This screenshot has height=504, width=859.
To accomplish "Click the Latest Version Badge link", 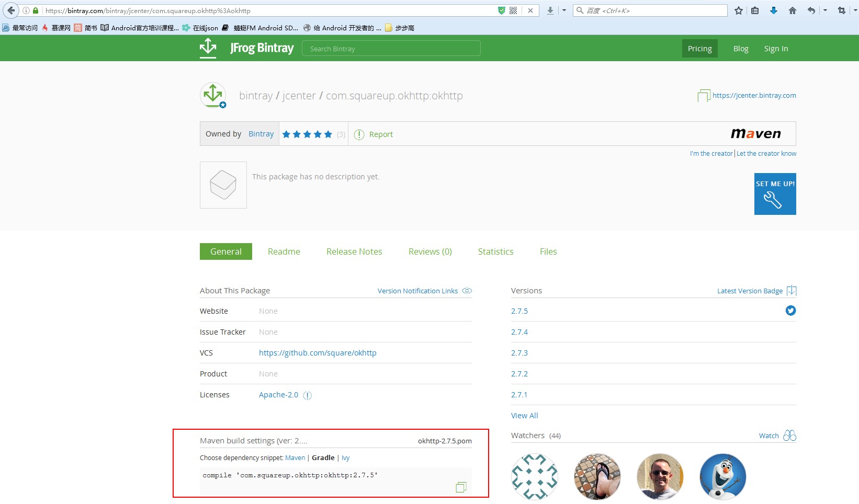I will pyautogui.click(x=750, y=291).
